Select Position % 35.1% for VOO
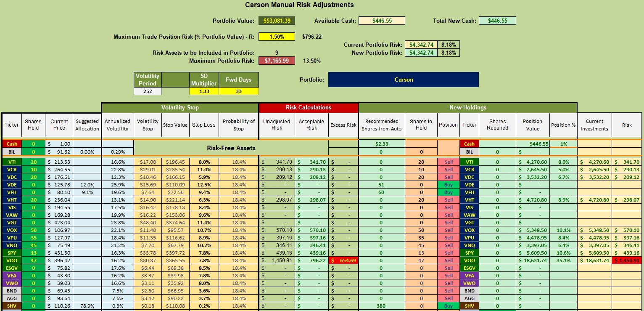The image size is (644, 311). point(563,260)
